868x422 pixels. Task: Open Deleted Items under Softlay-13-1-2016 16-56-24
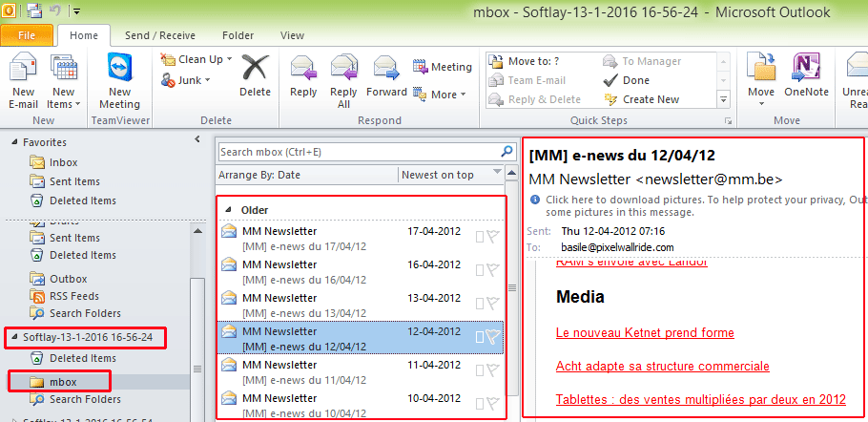[x=73, y=358]
